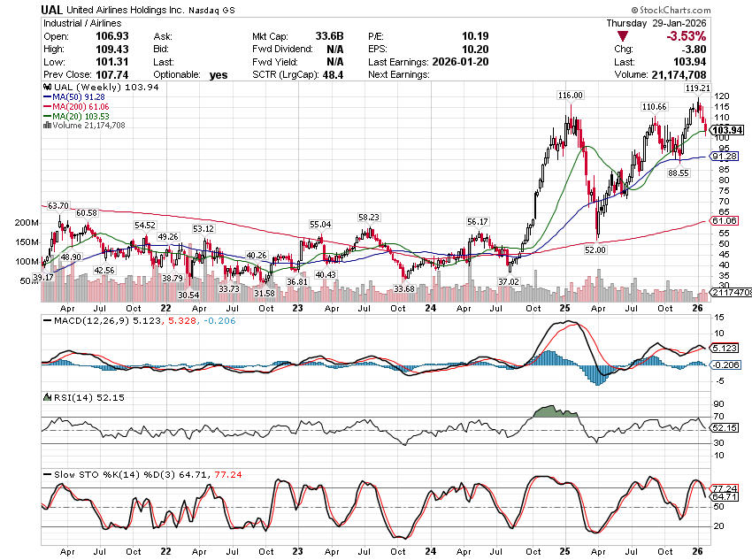Click the 116.00 peak price label
This screenshot has width=752, height=560.
point(571,95)
